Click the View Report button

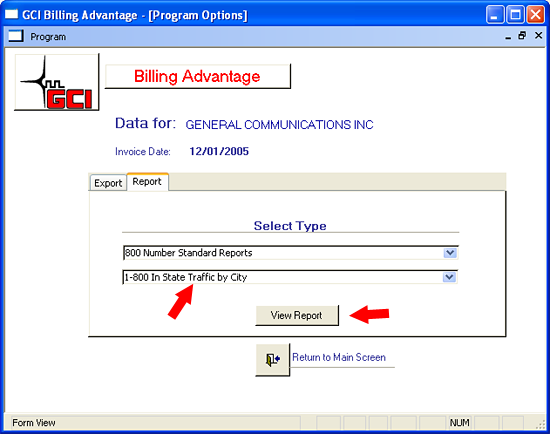297,315
